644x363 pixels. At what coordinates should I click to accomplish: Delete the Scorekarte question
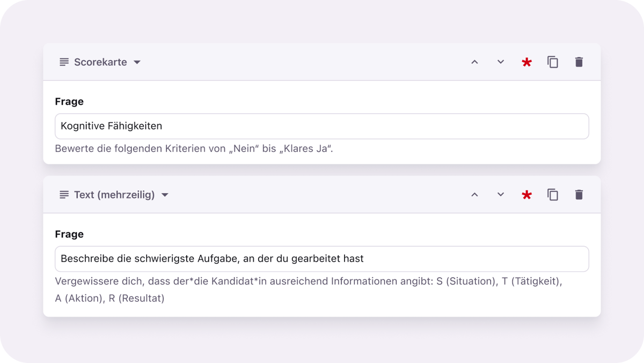[579, 62]
